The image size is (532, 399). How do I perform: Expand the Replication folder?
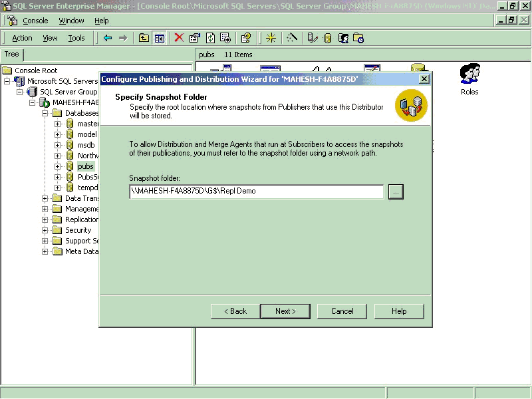click(45, 220)
